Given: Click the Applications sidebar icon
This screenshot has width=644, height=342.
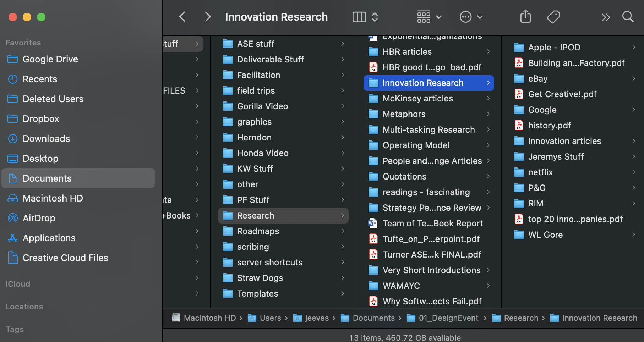Looking at the screenshot, I should point(13,238).
